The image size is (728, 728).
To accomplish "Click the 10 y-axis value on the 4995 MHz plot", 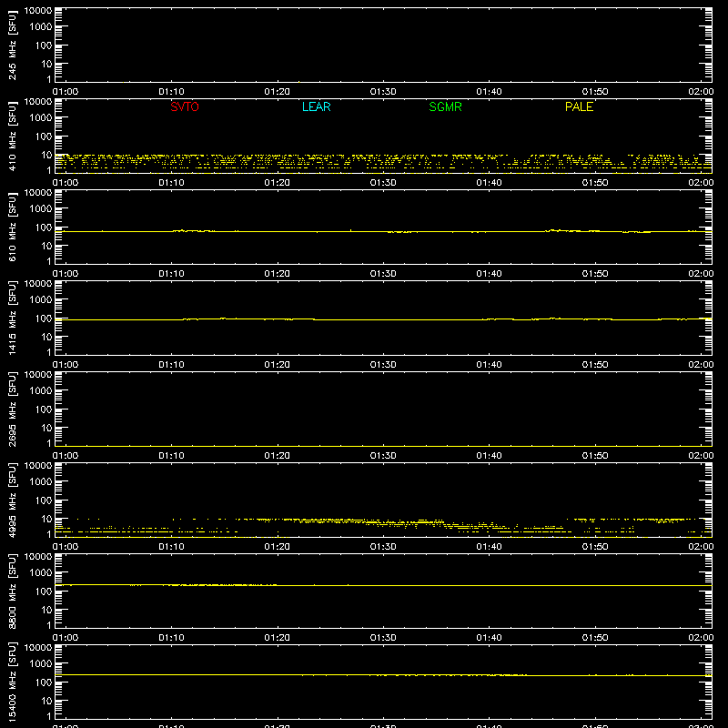I will coord(47,519).
